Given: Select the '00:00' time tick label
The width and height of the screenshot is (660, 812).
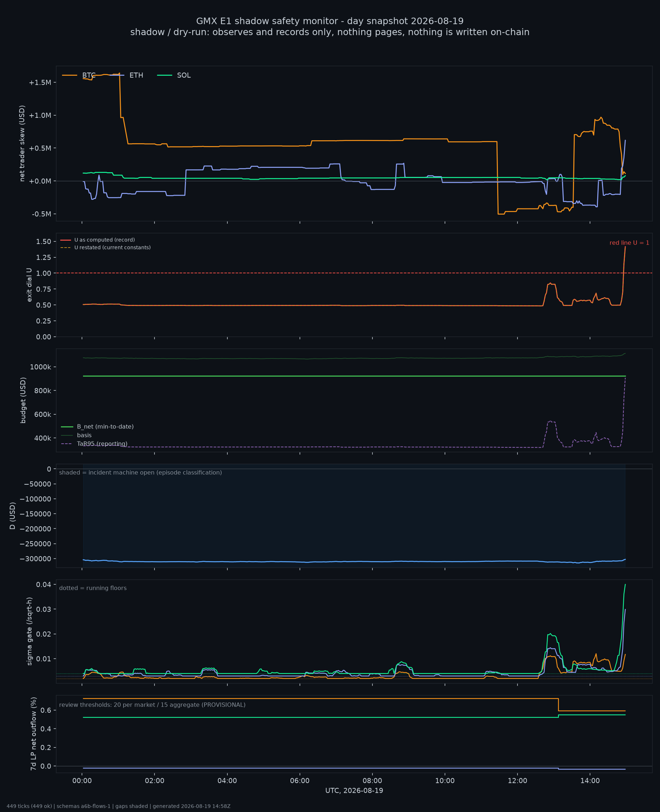Looking at the screenshot, I should click(82, 781).
